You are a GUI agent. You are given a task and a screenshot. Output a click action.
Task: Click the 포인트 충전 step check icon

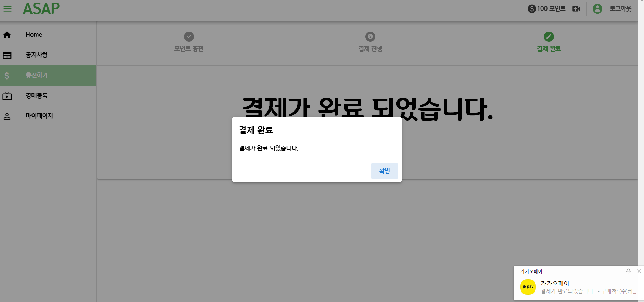click(x=189, y=36)
